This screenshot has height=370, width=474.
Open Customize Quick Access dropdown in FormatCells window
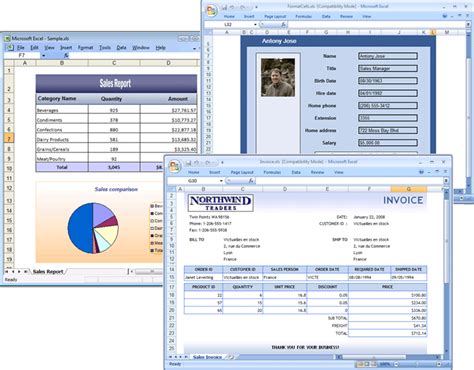[256, 7]
